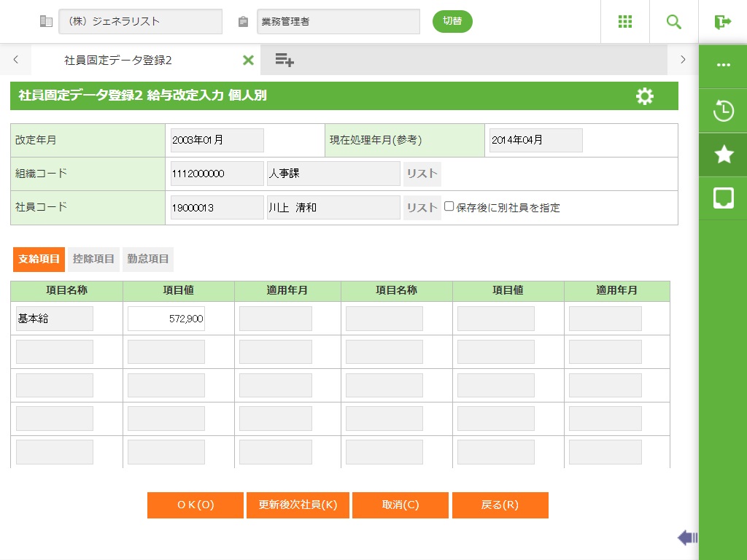Click the three-dots more icon in sidebar
The width and height of the screenshot is (747, 560).
[x=723, y=65]
